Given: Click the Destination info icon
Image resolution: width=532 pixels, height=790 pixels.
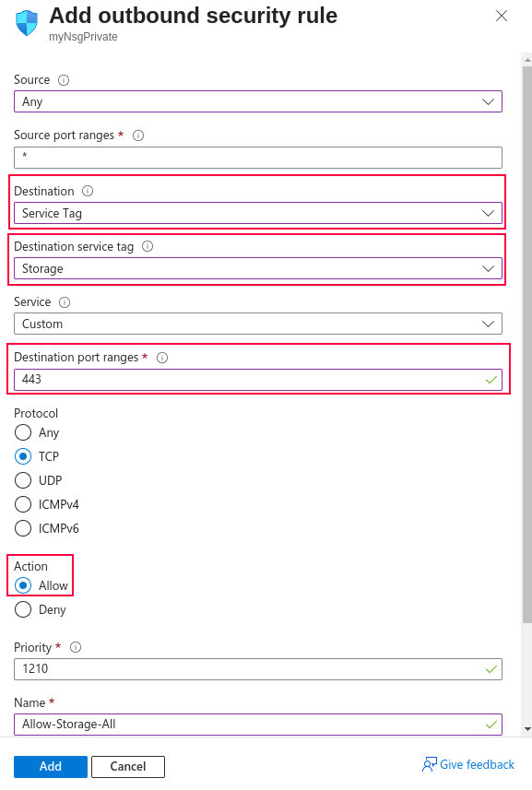Looking at the screenshot, I should [88, 191].
